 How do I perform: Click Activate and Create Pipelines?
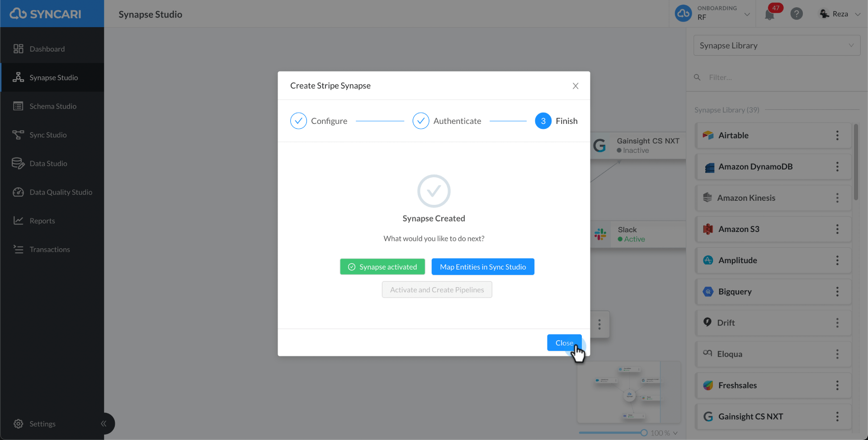(x=437, y=290)
